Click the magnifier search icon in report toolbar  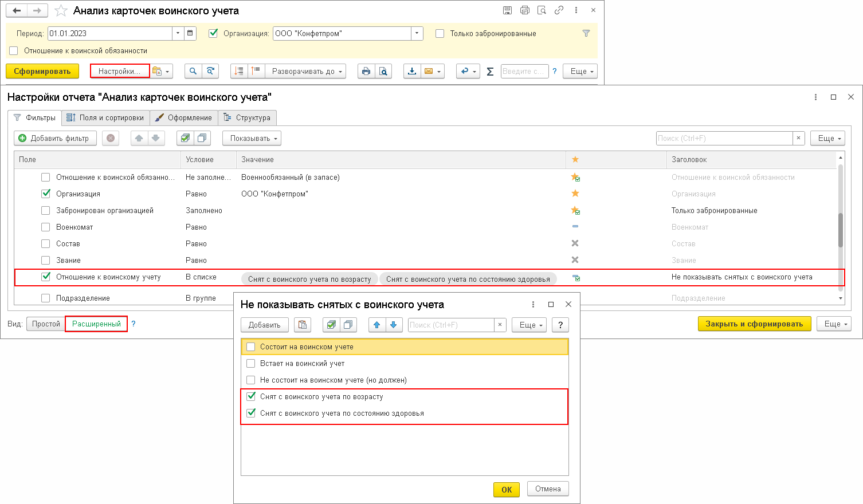(193, 71)
